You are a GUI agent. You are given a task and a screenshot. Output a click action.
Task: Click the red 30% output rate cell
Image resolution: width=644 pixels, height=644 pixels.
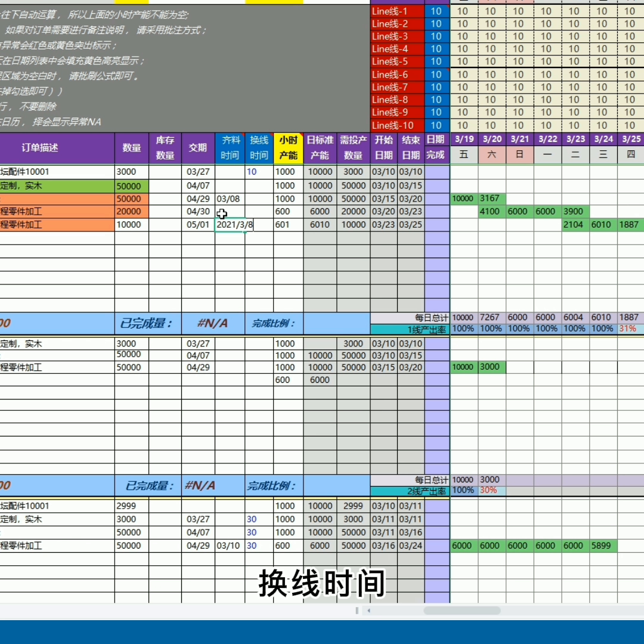pyautogui.click(x=492, y=490)
